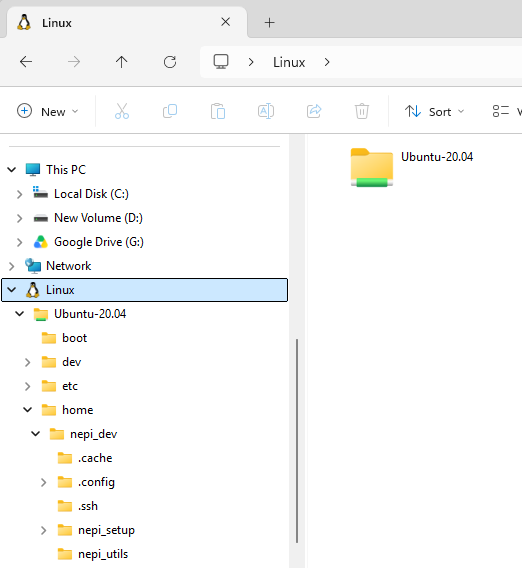522x568 pixels.
Task: Open a new tab with the plus button
Action: click(x=270, y=23)
